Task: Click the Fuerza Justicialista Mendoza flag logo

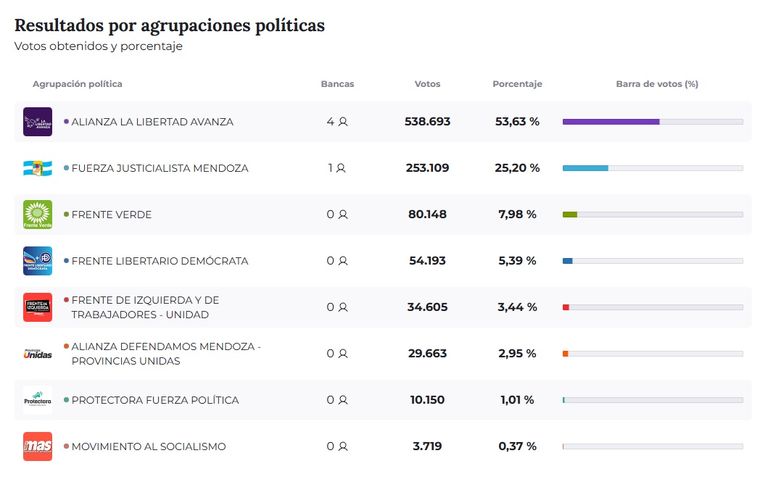Action: click(x=37, y=168)
